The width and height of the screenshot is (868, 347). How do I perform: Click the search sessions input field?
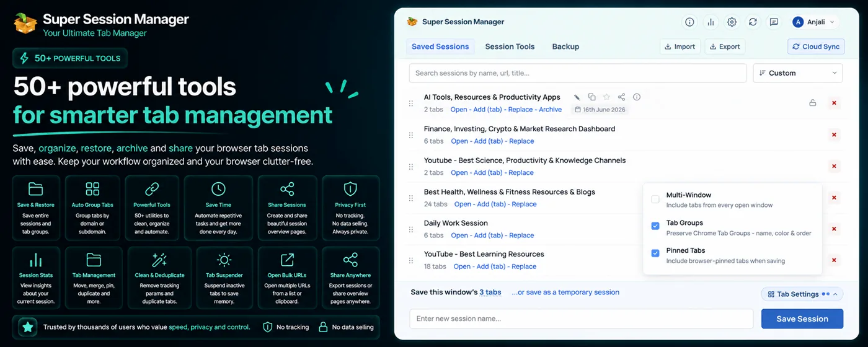pos(578,73)
